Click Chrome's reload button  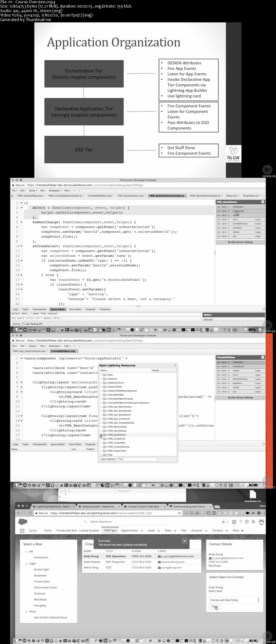coord(30,513)
